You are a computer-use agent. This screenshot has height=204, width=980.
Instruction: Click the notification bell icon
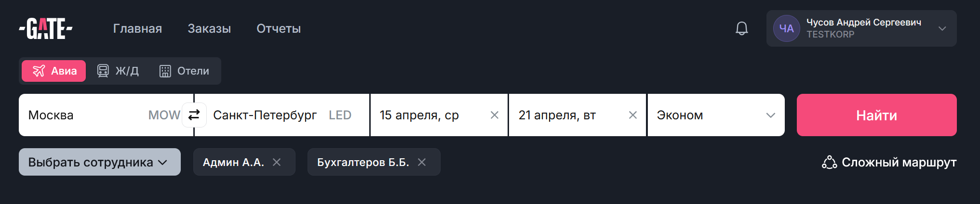[741, 28]
